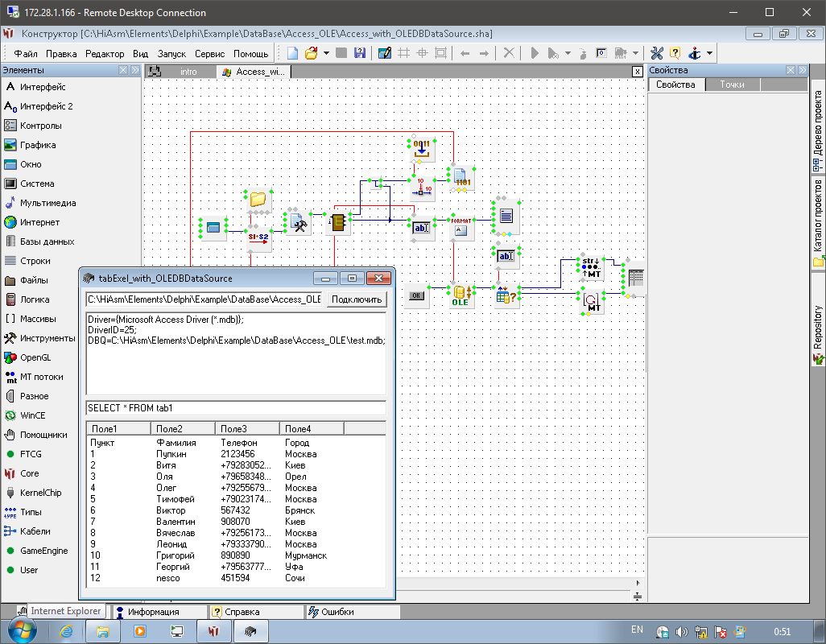The height and width of the screenshot is (644, 826).
Task: Click the delete X toolbar icon
Action: click(x=509, y=53)
